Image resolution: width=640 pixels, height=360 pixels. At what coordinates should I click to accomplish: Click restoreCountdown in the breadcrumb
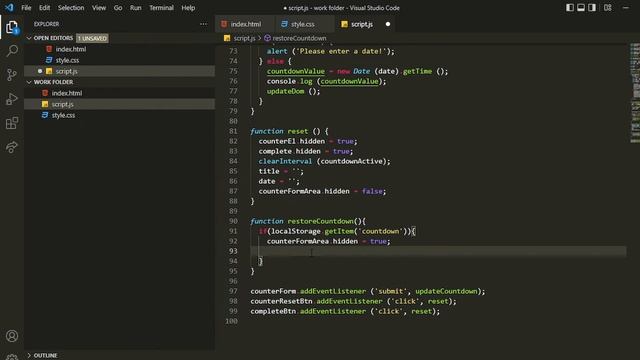tap(299, 38)
